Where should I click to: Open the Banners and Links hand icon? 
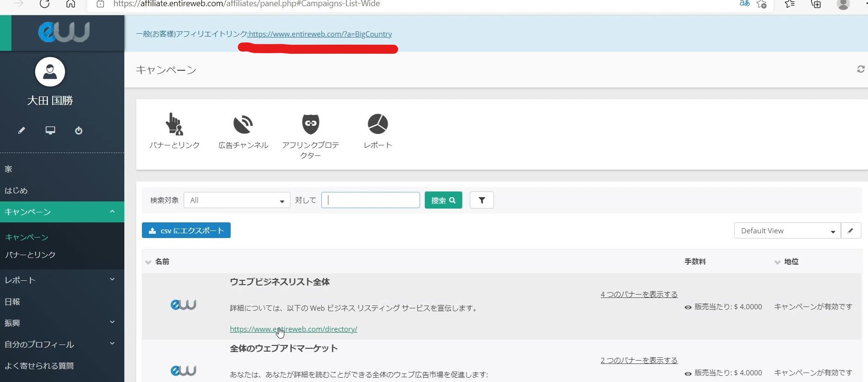(174, 124)
